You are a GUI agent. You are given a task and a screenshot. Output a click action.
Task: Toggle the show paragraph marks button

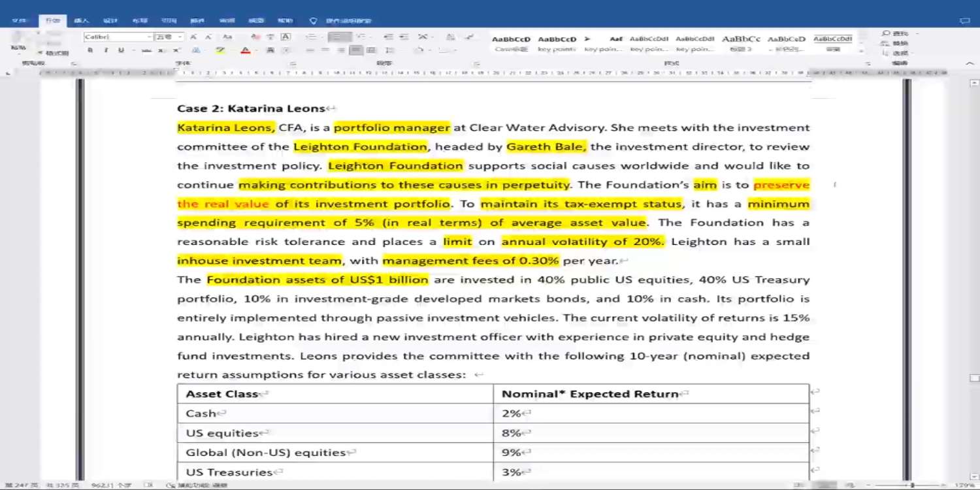click(468, 37)
